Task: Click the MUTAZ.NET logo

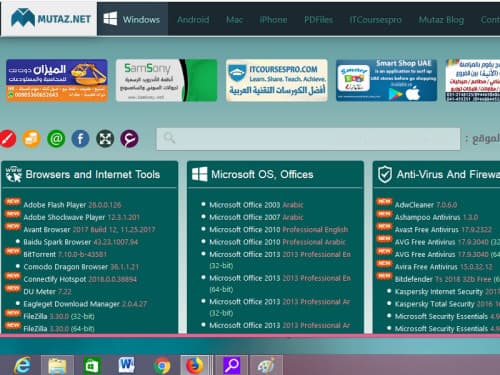Action: point(51,18)
